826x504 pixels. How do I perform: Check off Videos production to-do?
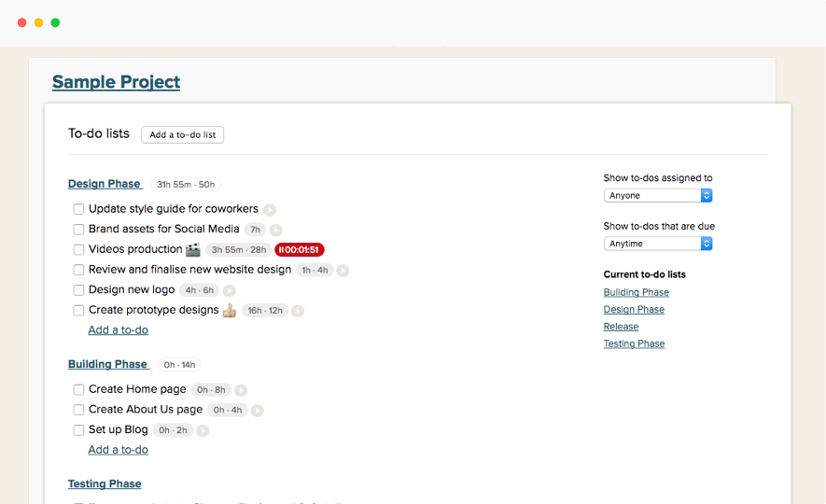(78, 249)
